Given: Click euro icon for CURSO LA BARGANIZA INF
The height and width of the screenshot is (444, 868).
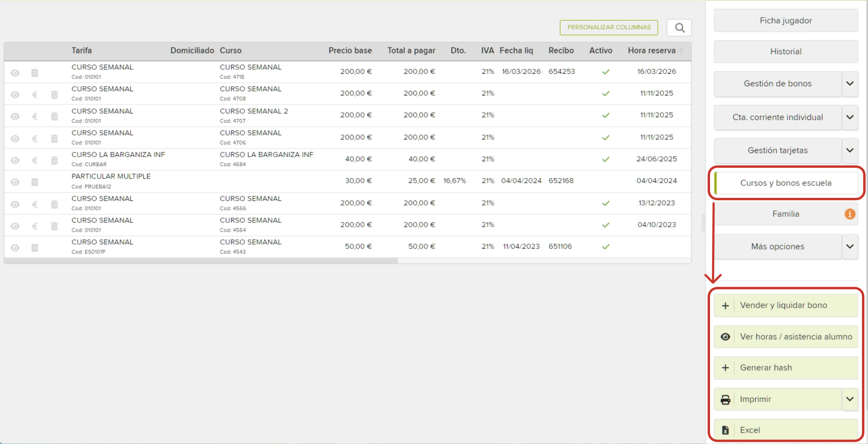Looking at the screenshot, I should [35, 161].
